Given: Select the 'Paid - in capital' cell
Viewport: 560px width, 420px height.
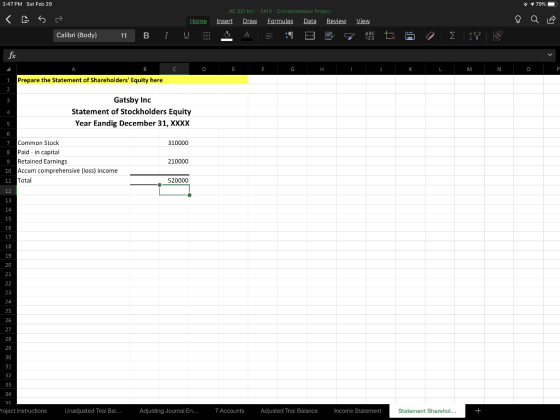Looking at the screenshot, I should coord(73,152).
